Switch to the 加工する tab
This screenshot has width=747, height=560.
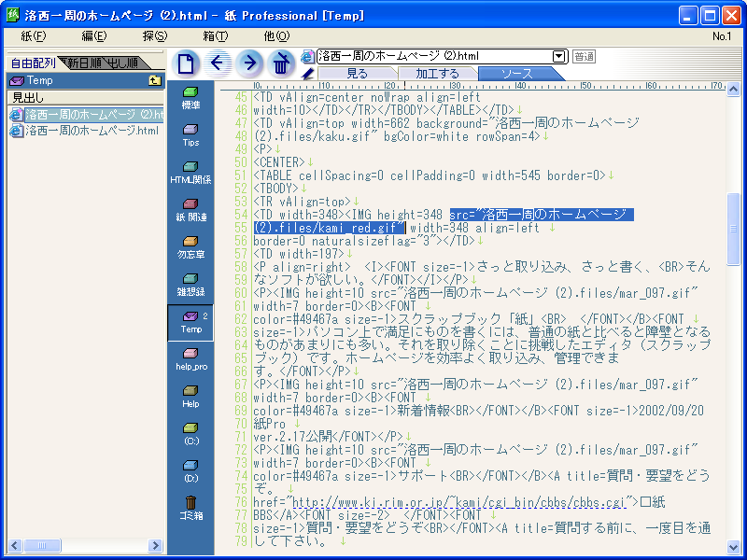[x=437, y=73]
